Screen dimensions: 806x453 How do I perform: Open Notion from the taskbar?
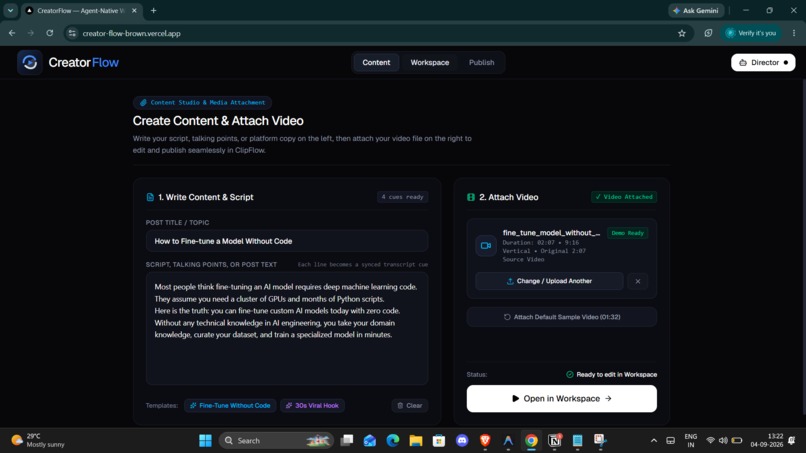tap(555, 441)
